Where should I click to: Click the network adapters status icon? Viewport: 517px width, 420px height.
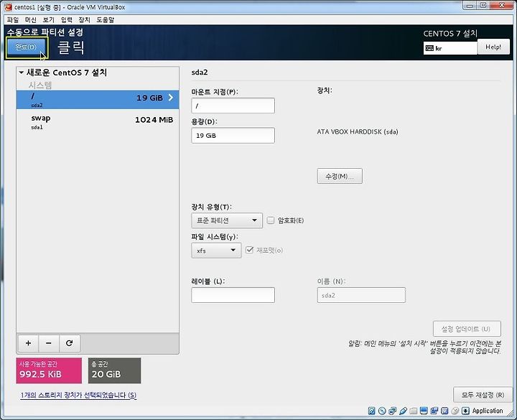coord(392,411)
